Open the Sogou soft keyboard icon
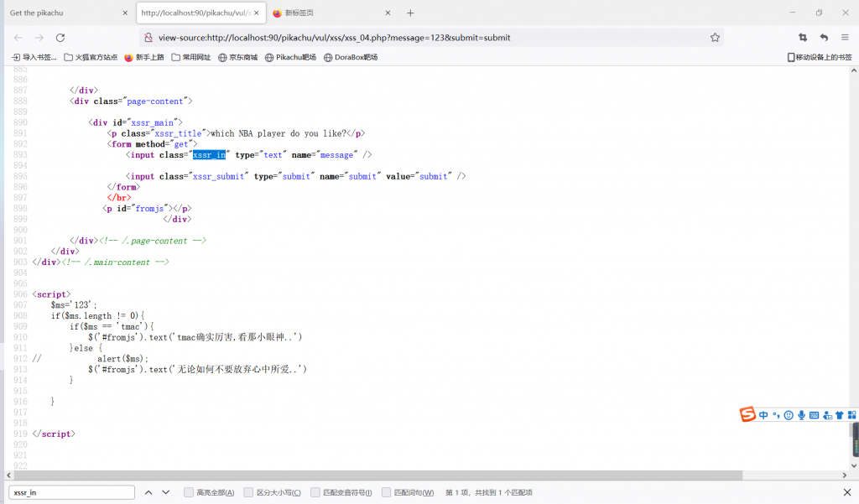Screen dimensions: 859x504 pyautogui.click(x=814, y=415)
